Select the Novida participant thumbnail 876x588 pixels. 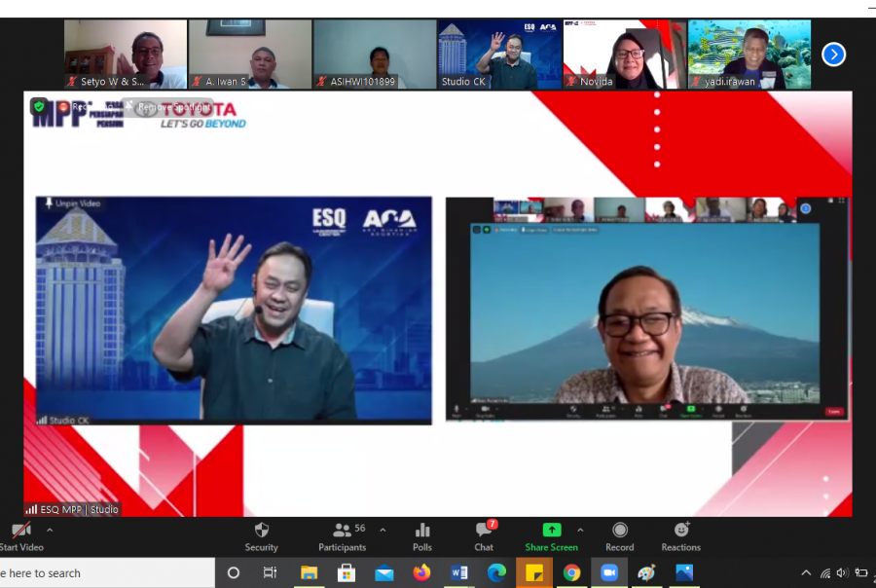click(x=624, y=55)
